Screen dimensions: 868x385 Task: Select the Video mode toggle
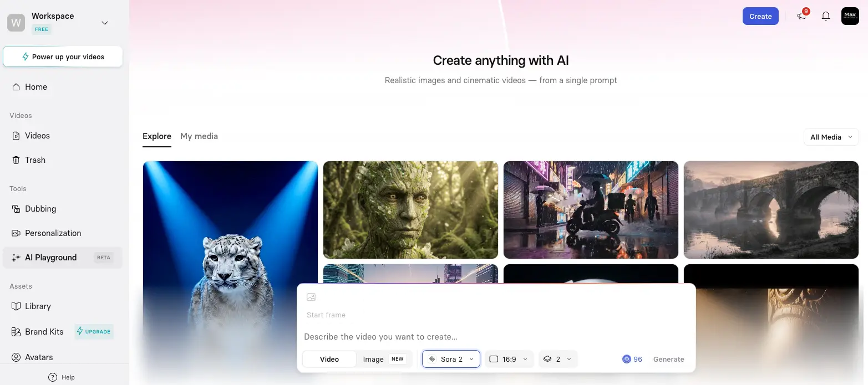[329, 359]
